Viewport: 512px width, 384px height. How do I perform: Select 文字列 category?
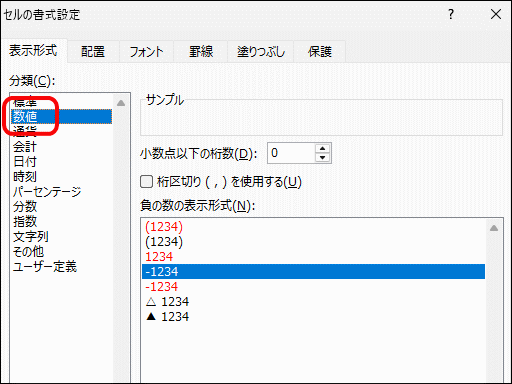coord(61,237)
